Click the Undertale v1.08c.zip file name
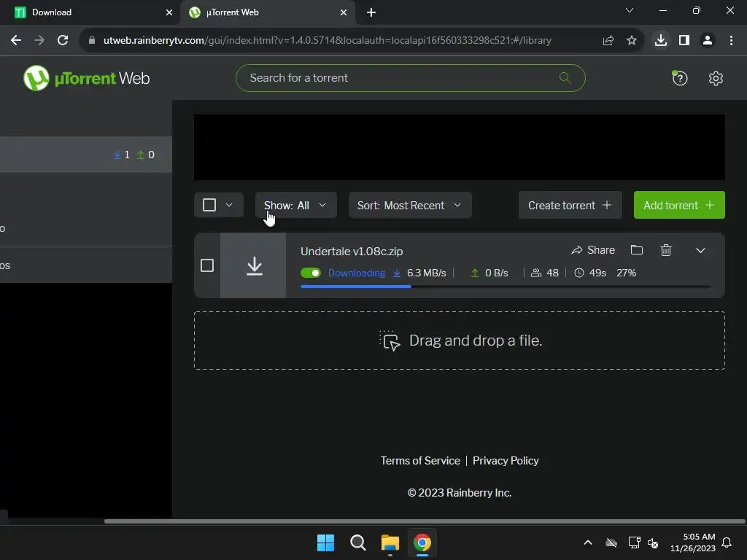This screenshot has width=747, height=560. (352, 251)
